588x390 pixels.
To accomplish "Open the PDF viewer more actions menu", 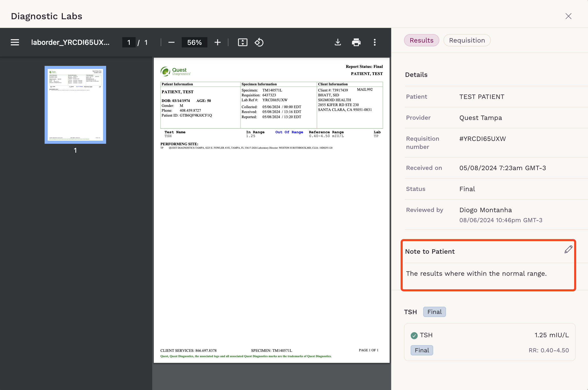I will 375,42.
